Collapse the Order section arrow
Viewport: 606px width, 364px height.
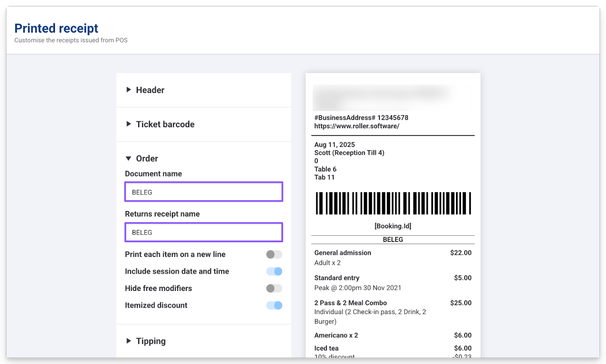coord(129,159)
